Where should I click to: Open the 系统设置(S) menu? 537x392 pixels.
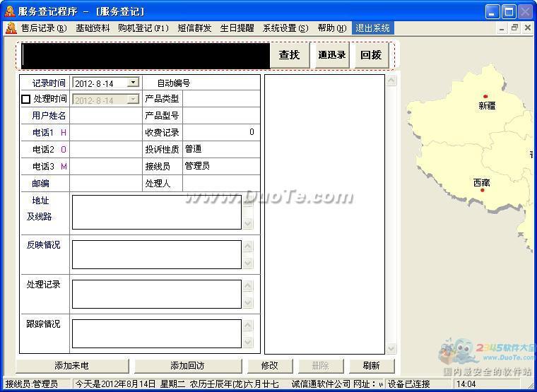coord(285,28)
